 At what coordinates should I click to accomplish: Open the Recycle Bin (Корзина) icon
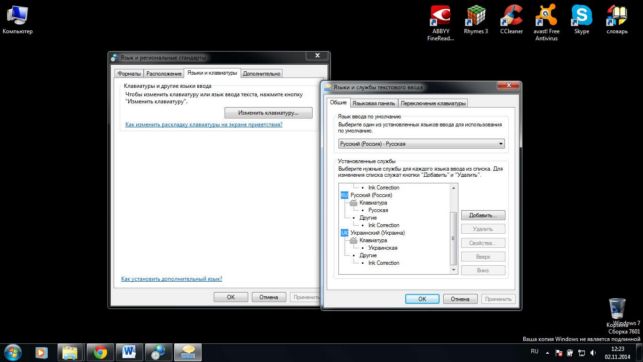point(617,312)
